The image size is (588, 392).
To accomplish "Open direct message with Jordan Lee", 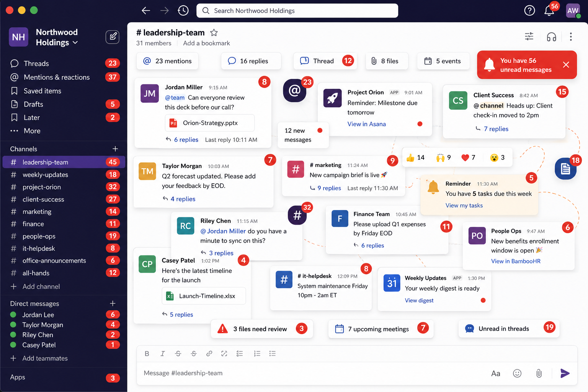I will (x=64, y=315).
